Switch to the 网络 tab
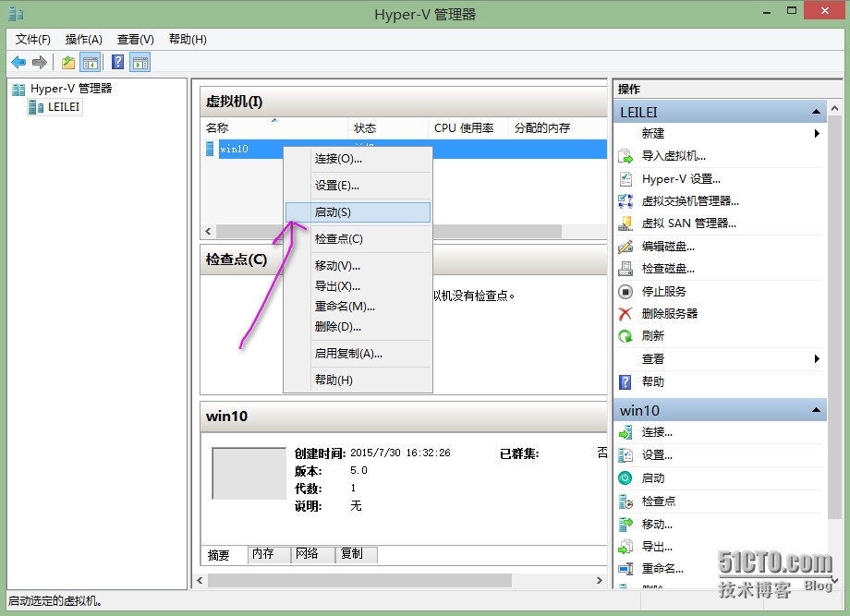 312,554
